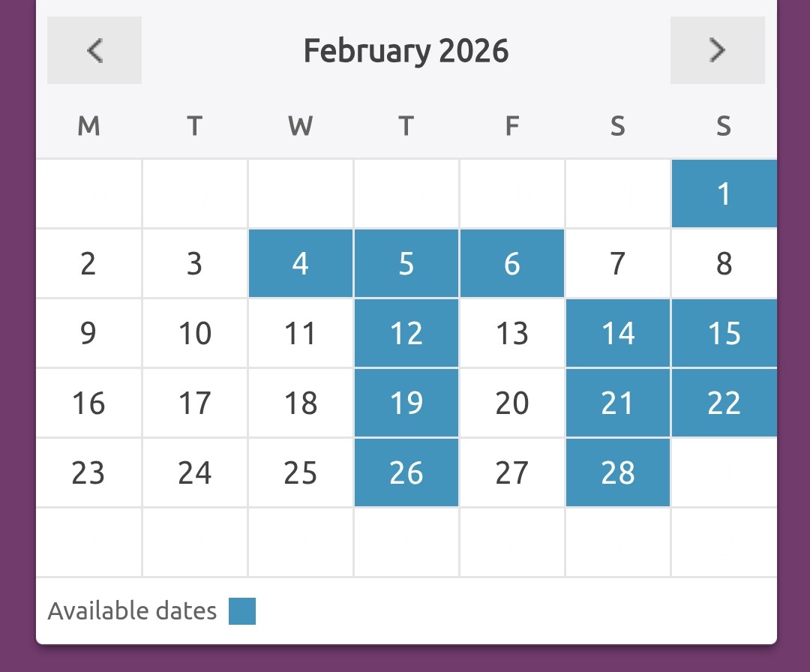Select available date 22

click(724, 403)
